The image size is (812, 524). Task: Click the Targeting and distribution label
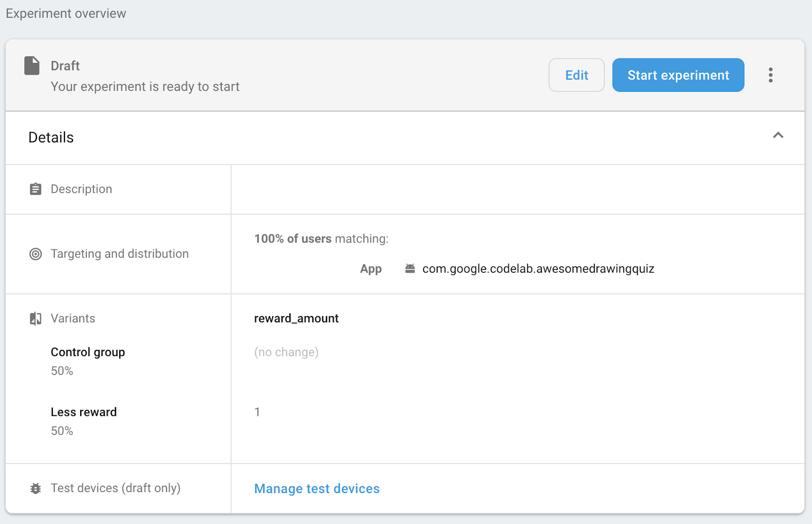[120, 254]
